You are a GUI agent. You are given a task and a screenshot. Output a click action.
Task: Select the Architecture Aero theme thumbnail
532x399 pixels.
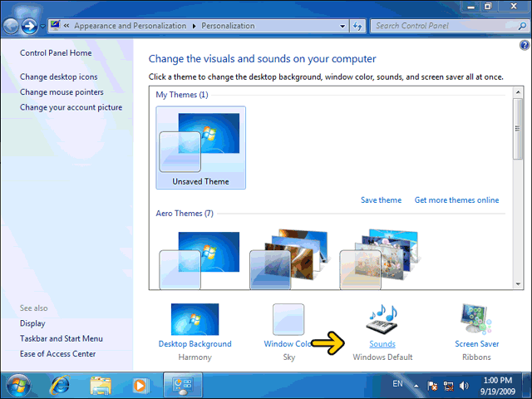[x=289, y=260]
